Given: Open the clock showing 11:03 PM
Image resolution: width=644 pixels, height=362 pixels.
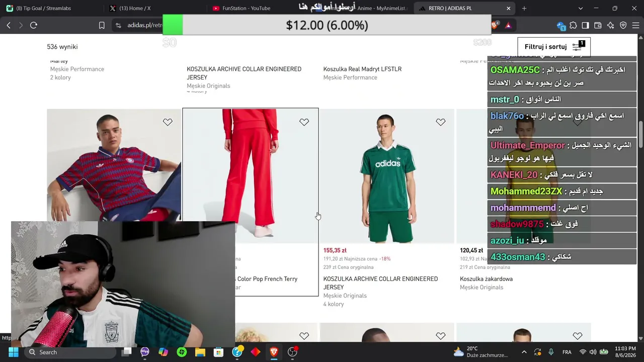Looking at the screenshot, I should pos(626,352).
